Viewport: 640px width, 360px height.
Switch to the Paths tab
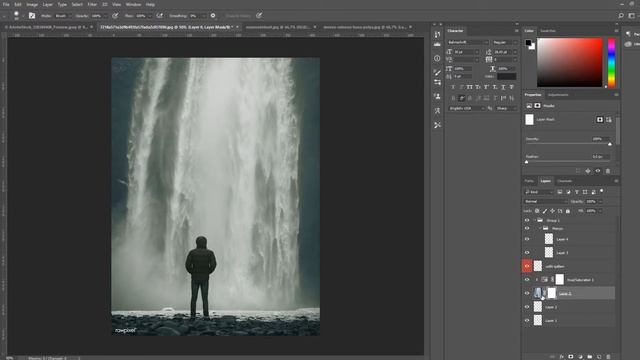point(529,181)
